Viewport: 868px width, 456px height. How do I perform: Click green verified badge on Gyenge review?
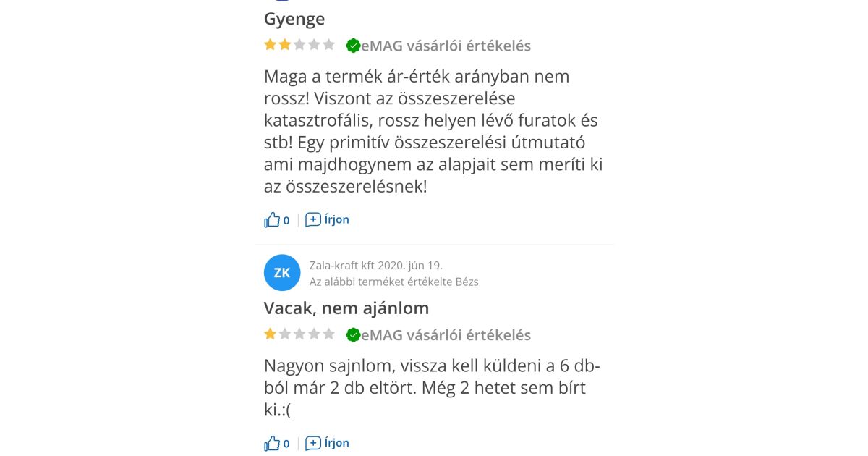pyautogui.click(x=353, y=46)
